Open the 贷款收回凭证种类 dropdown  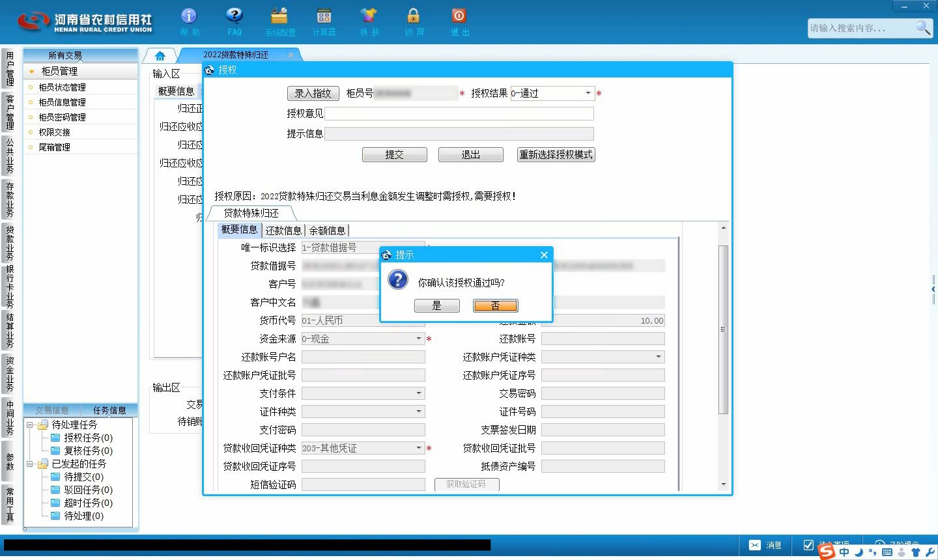pyautogui.click(x=419, y=448)
